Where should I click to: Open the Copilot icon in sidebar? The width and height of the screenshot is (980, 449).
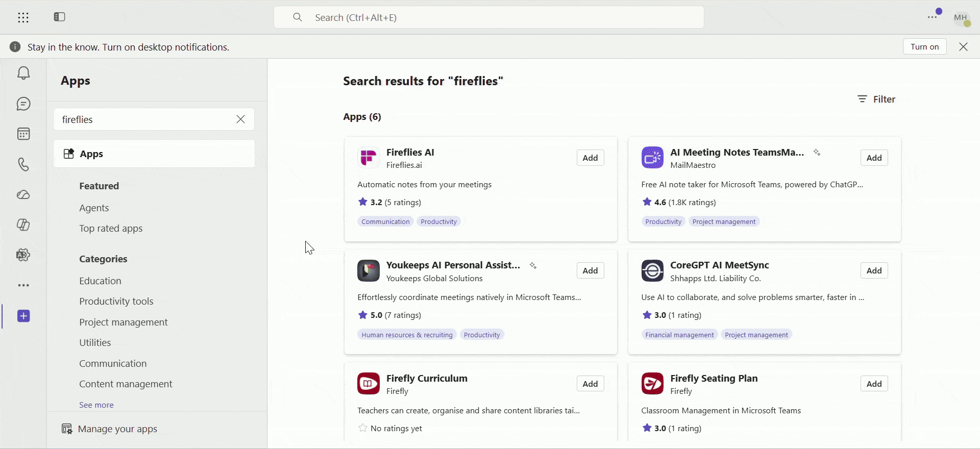click(x=23, y=224)
